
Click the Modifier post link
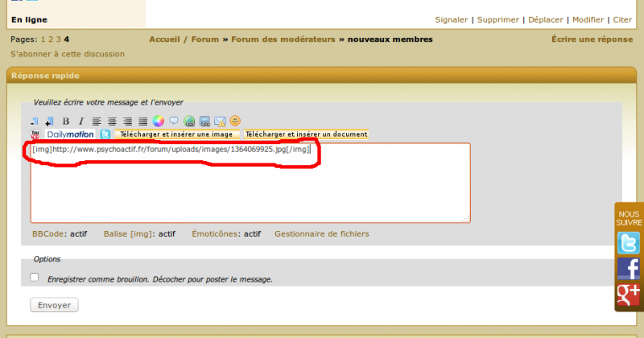(x=588, y=19)
